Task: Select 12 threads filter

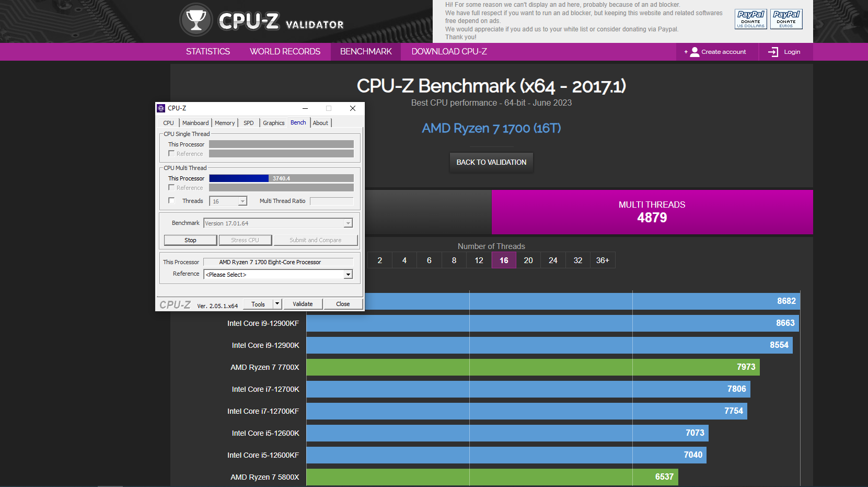Action: [x=479, y=260]
